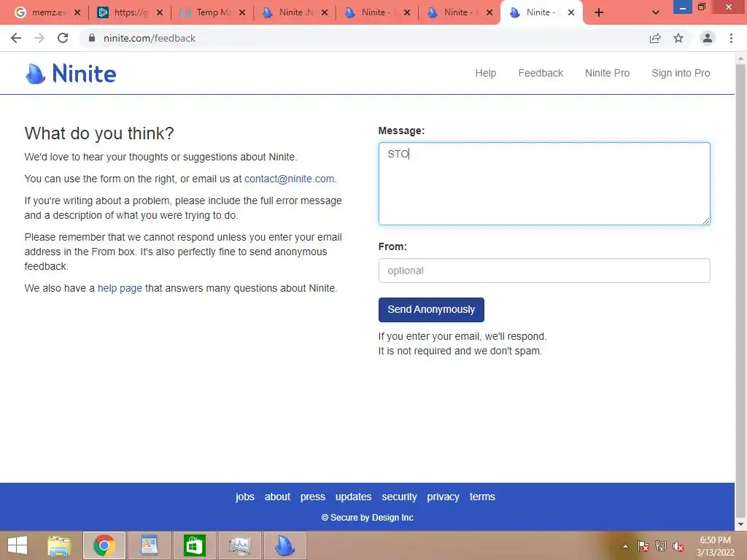Viewport: 747px width, 560px height.
Task: Close the Temp Mail tab
Action: tap(242, 12)
